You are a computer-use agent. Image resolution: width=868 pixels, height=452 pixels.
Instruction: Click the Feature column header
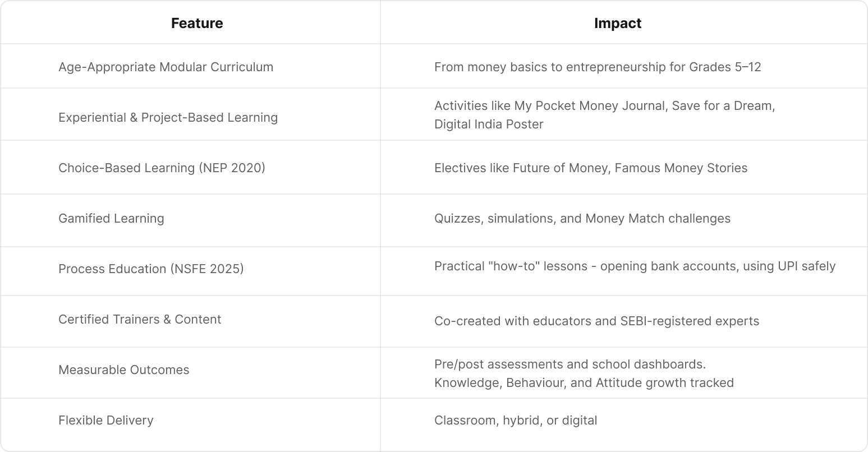197,23
